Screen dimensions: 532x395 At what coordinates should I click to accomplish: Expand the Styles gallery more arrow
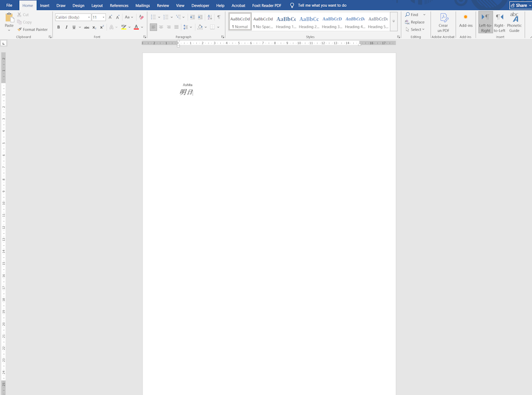pyautogui.click(x=394, y=21)
